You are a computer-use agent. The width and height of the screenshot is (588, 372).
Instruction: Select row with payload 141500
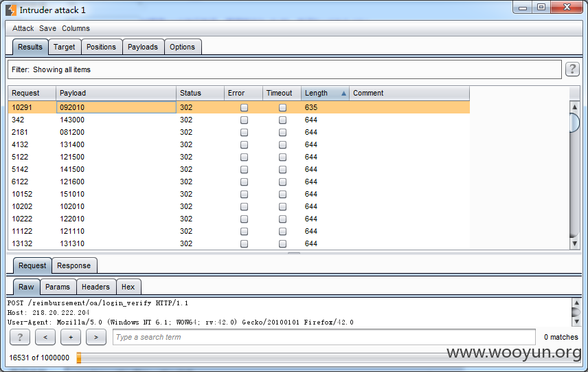(x=239, y=170)
